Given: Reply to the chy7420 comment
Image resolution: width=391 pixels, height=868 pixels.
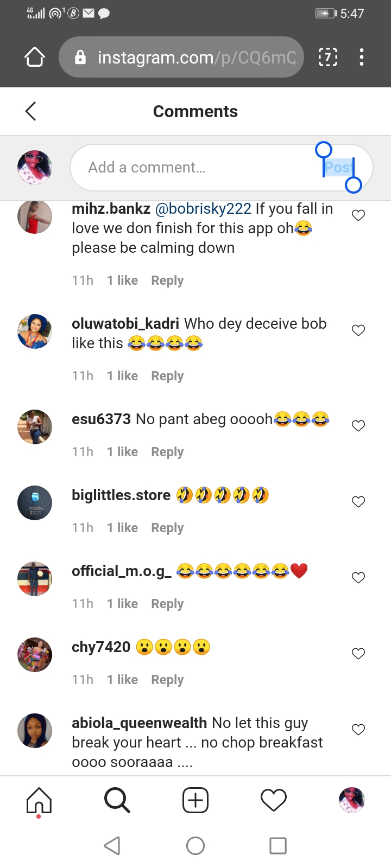Looking at the screenshot, I should point(167,680).
